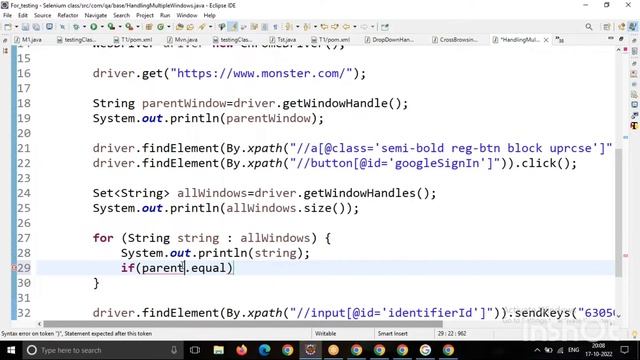Image resolution: width=640 pixels, height=360 pixels.
Task: Click the Debug bug icon
Action: tap(76, 27)
